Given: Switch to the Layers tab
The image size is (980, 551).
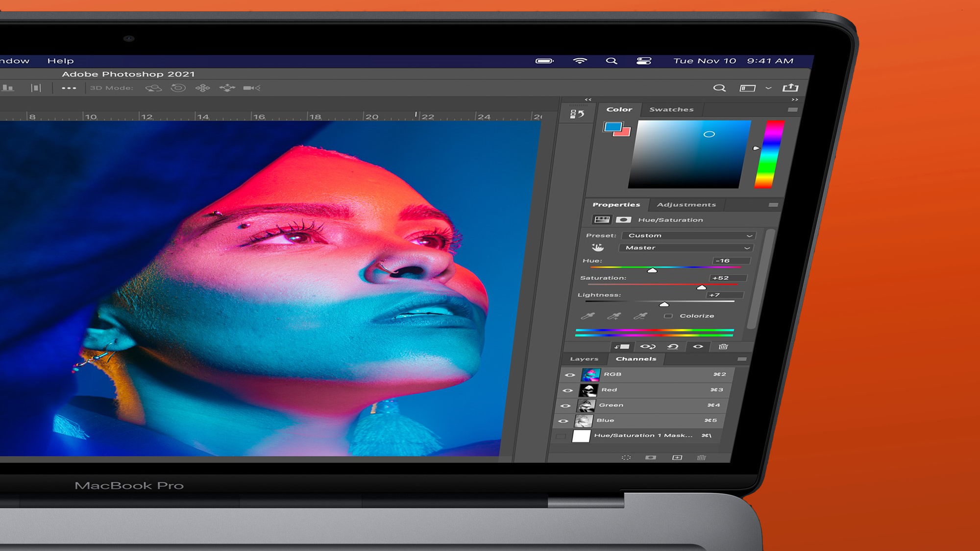Looking at the screenshot, I should coord(583,359).
